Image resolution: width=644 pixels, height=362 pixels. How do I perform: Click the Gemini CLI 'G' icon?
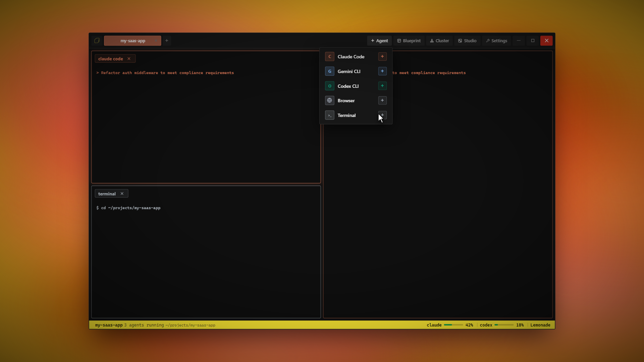[x=330, y=71]
